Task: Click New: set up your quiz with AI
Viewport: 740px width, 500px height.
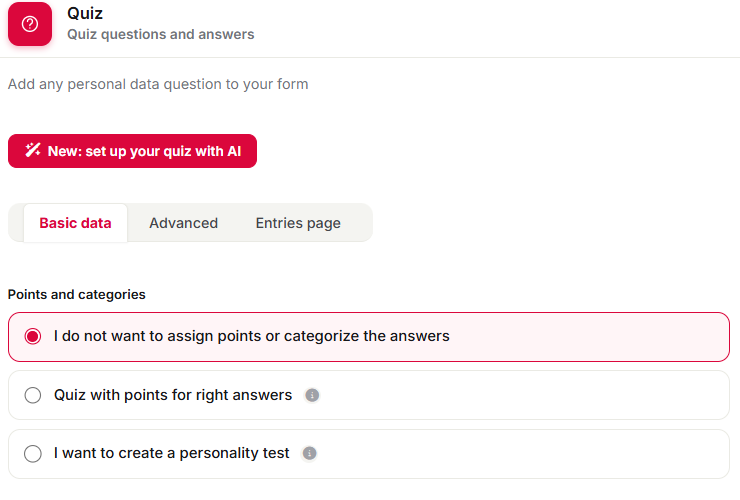Action: pyautogui.click(x=133, y=151)
